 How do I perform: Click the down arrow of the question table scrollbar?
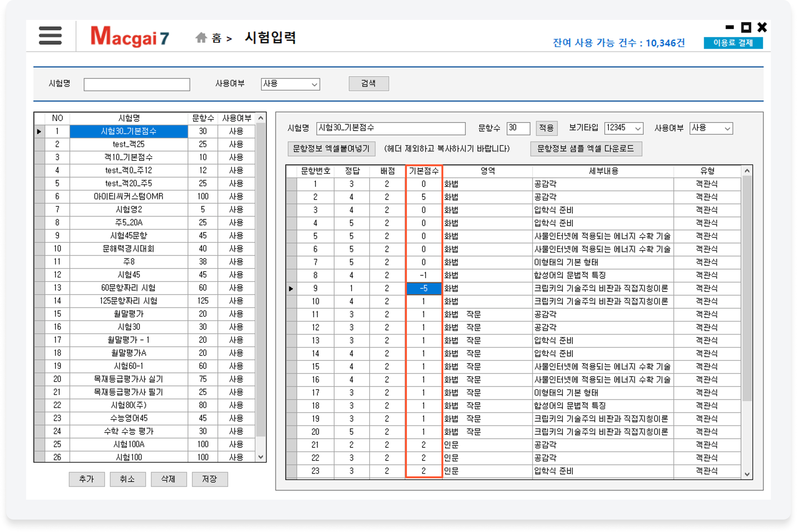click(x=747, y=474)
